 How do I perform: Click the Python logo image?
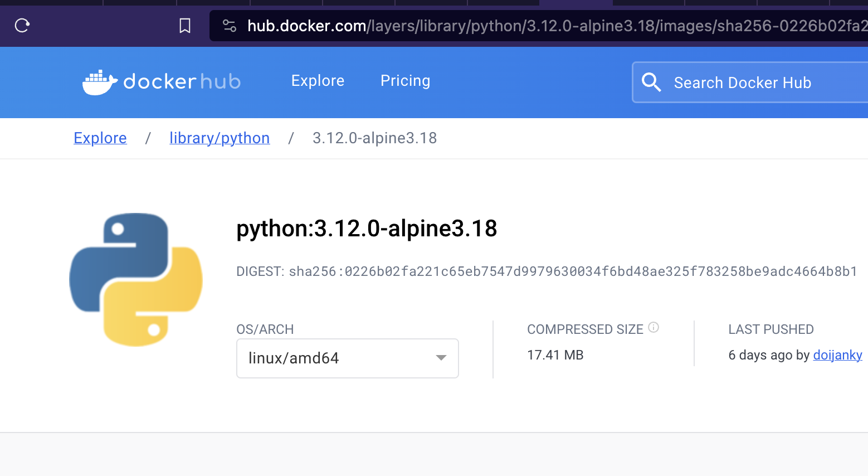click(x=135, y=280)
